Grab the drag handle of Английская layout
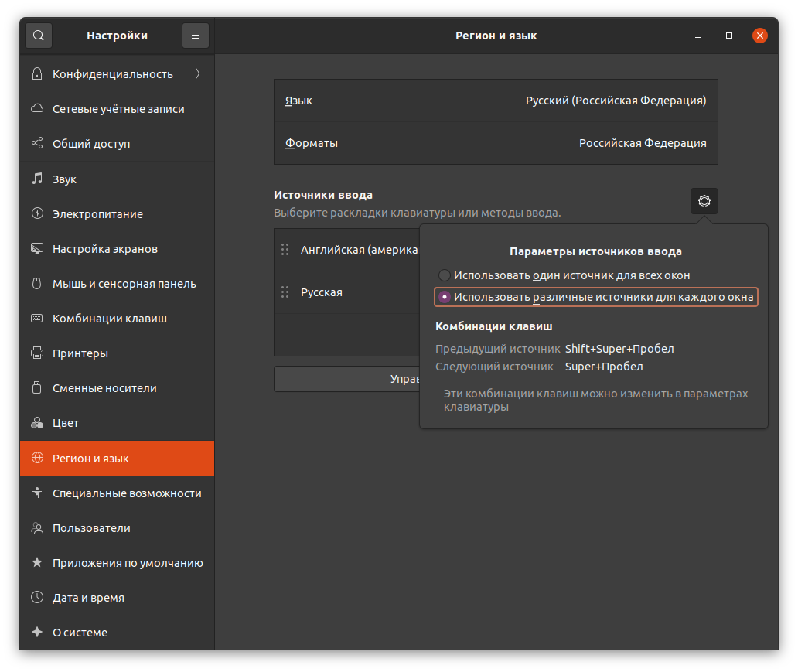 (285, 250)
